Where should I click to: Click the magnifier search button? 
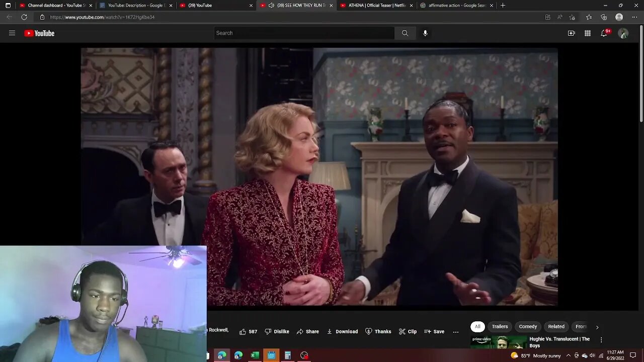tap(405, 33)
